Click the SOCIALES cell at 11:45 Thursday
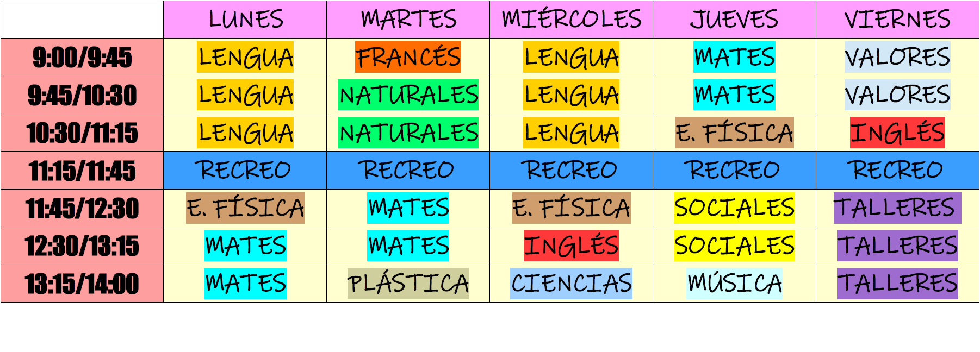The image size is (980, 352). pyautogui.click(x=734, y=208)
